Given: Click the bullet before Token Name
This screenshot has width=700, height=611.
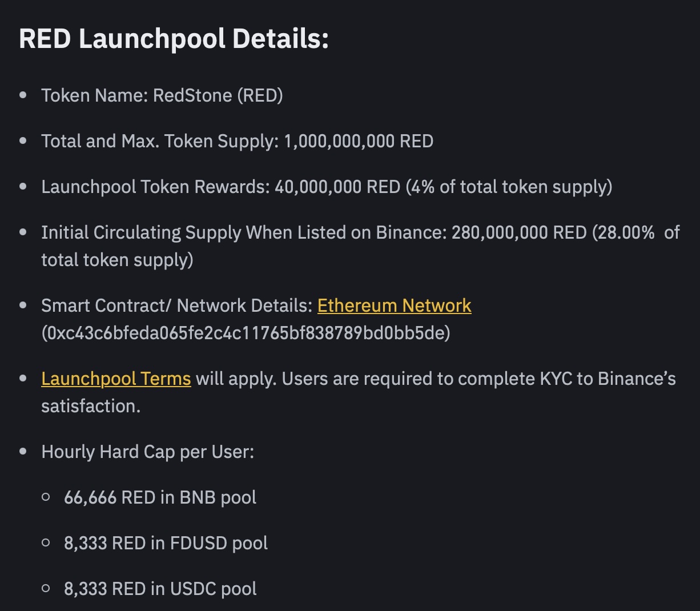Looking at the screenshot, I should point(23,95).
